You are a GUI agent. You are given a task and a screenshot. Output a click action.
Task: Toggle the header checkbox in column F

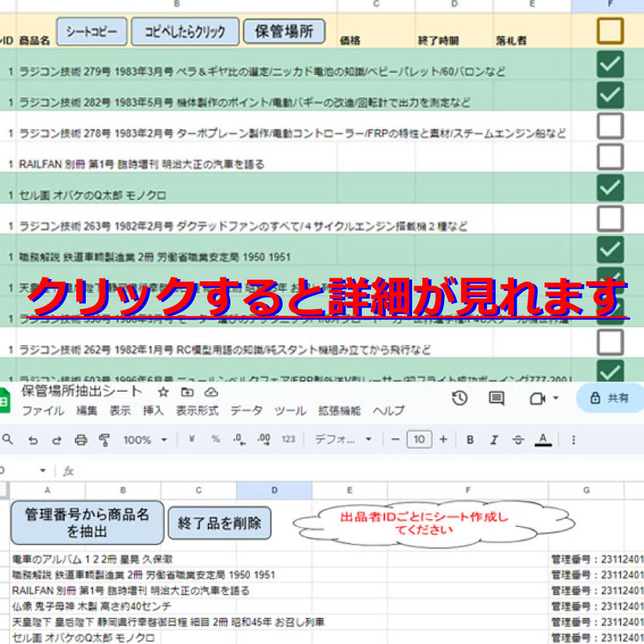(x=610, y=31)
